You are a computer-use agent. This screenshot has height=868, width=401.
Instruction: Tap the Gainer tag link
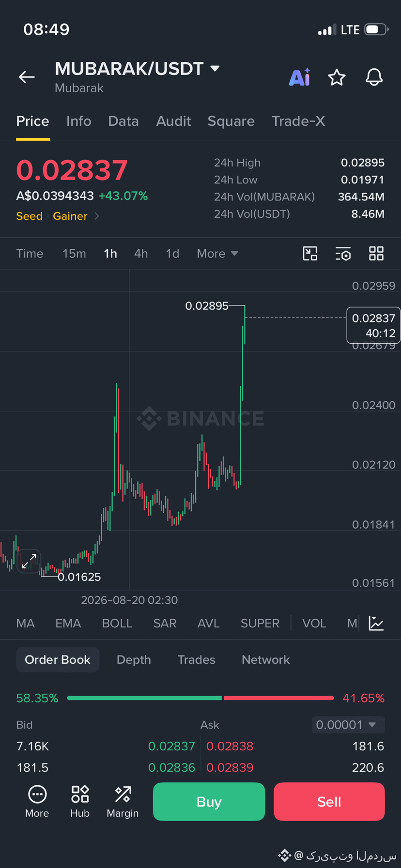(70, 216)
